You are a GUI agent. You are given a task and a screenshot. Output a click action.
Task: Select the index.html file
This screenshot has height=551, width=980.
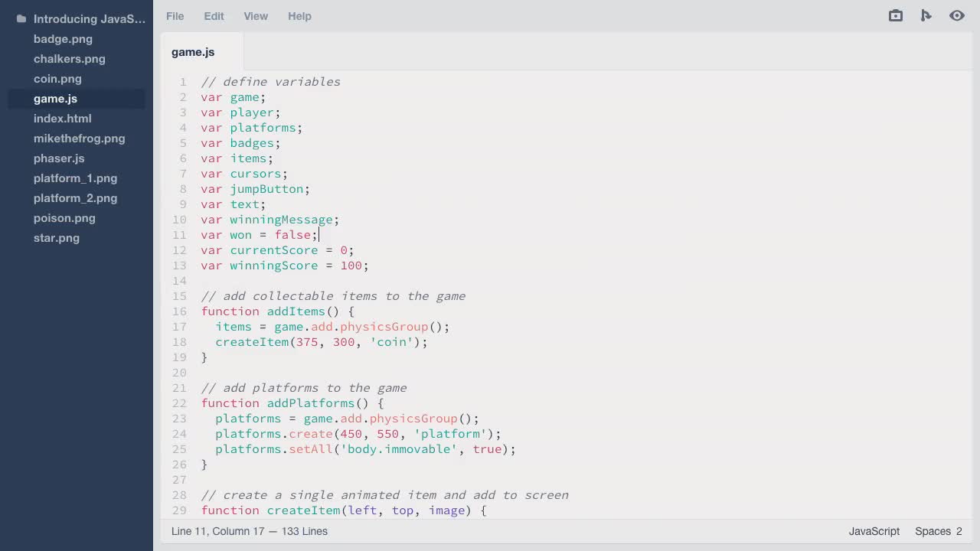(62, 119)
